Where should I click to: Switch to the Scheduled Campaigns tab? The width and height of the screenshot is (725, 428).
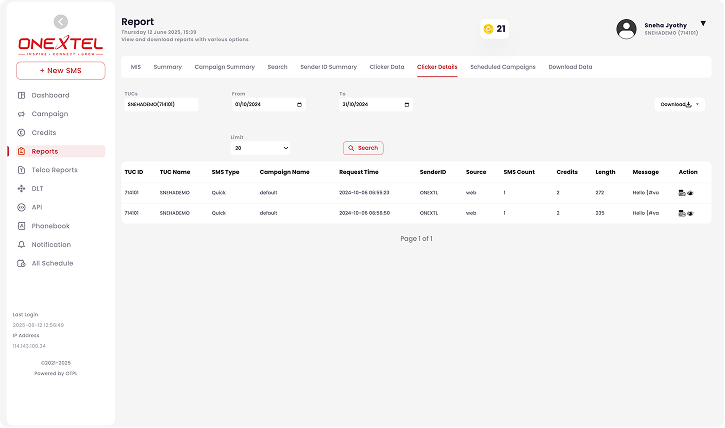click(502, 67)
